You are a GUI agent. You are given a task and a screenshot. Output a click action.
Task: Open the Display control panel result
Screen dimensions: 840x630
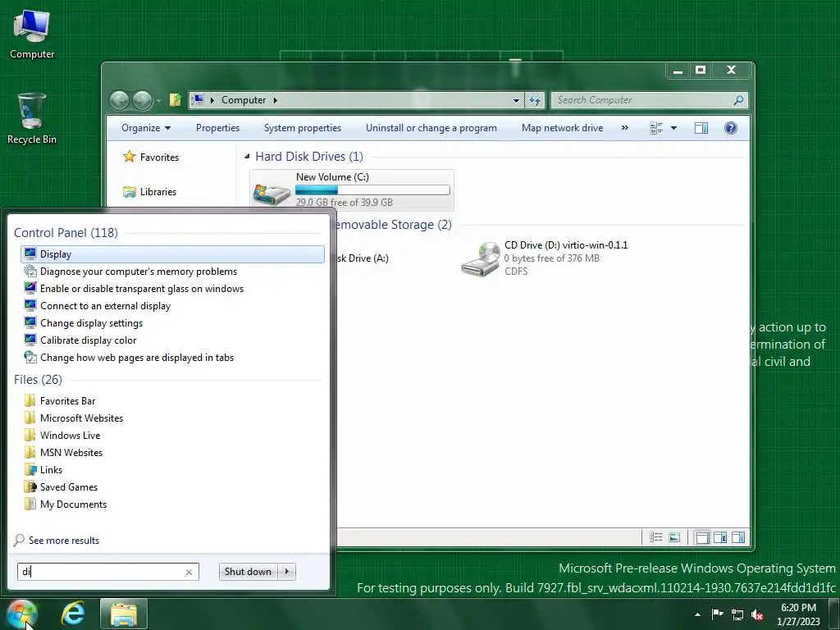click(x=172, y=254)
